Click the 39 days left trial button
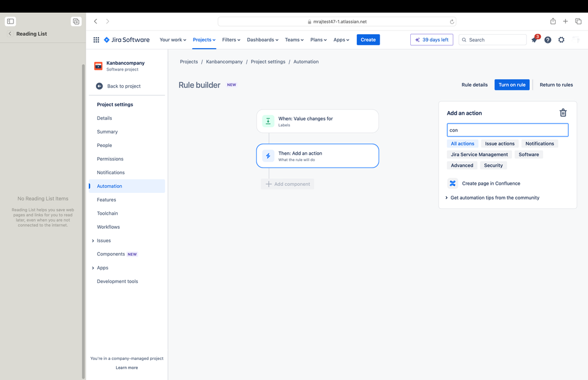Screen dimensions: 588x380 point(431,40)
